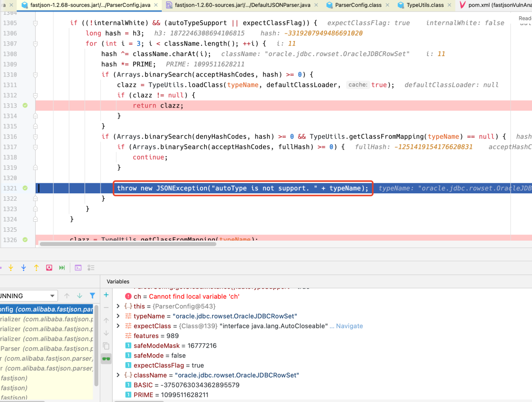Click the 'continue;' statement on line 1318
Screen dimensions: 532x402
[150, 157]
